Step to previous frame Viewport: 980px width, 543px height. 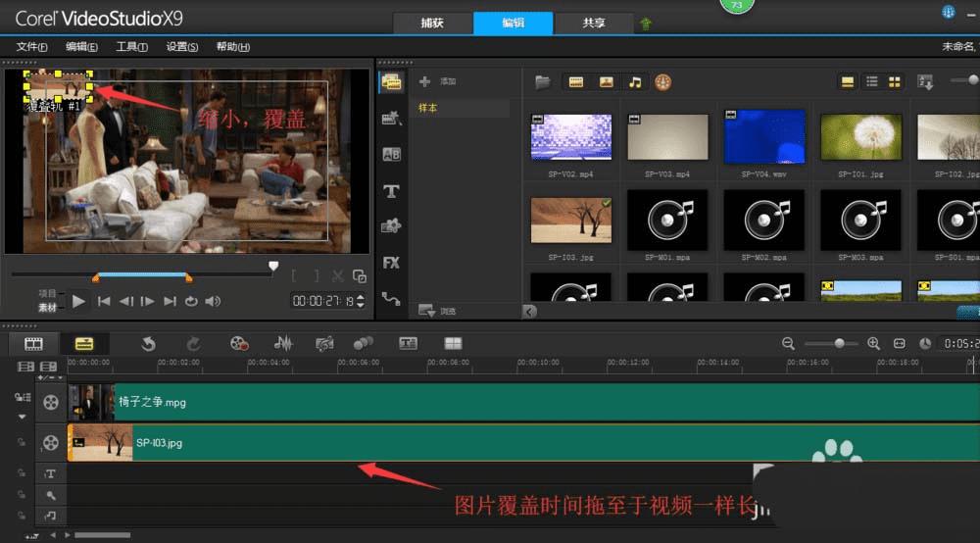point(126,301)
